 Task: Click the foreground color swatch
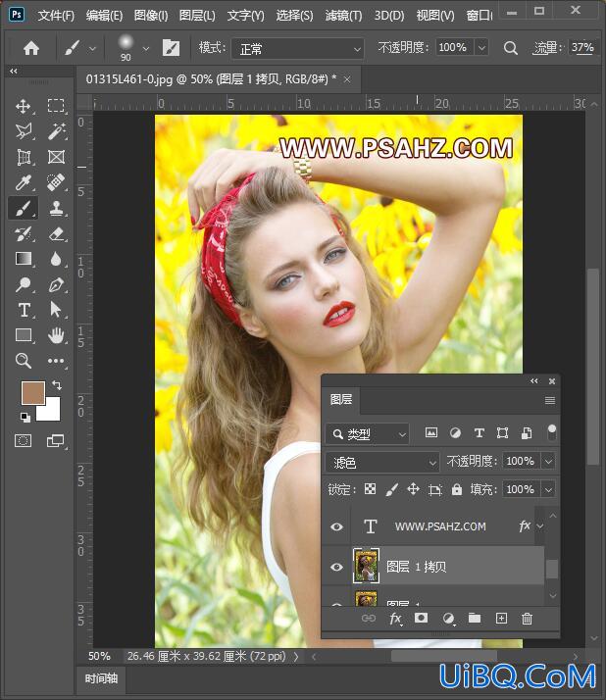click(x=33, y=392)
